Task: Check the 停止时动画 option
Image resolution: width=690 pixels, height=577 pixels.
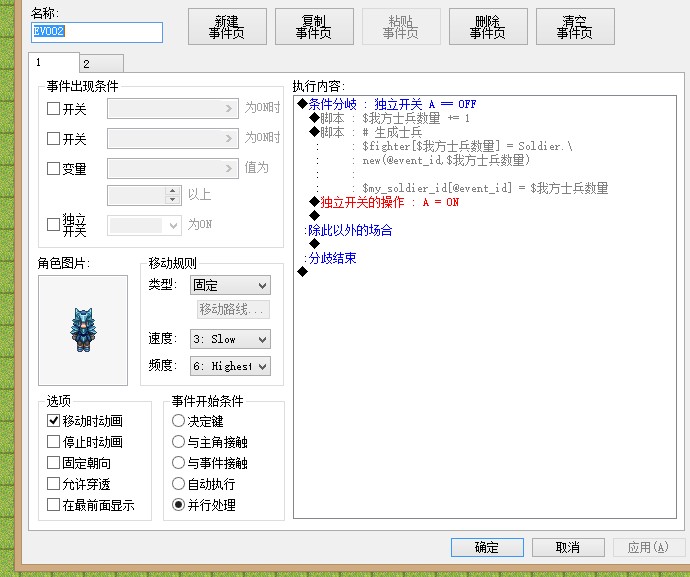Action: [53, 441]
